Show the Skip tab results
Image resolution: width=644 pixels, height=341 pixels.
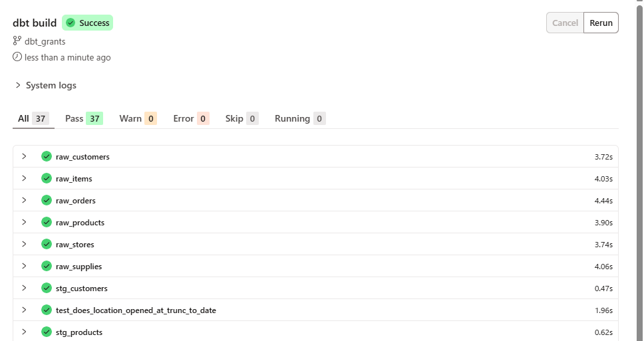click(x=241, y=119)
